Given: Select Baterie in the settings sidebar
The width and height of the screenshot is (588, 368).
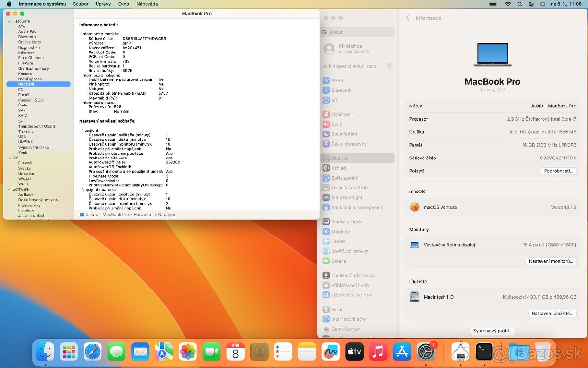Looking at the screenshot, I should (339, 261).
